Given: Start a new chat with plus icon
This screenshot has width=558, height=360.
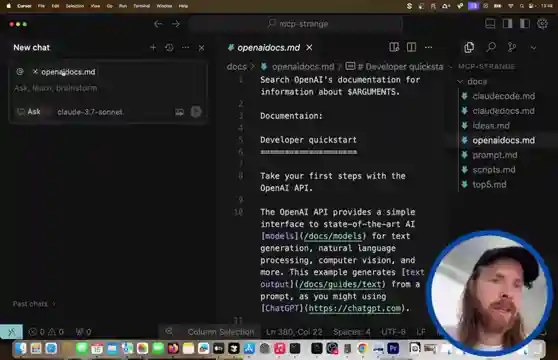Looking at the screenshot, I should pos(153,47).
